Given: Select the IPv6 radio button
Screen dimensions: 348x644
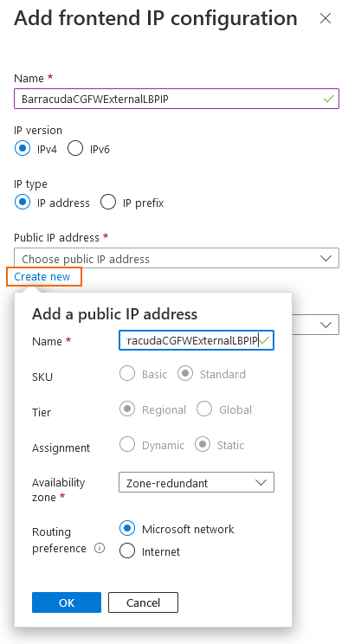Looking at the screenshot, I should click(75, 149).
